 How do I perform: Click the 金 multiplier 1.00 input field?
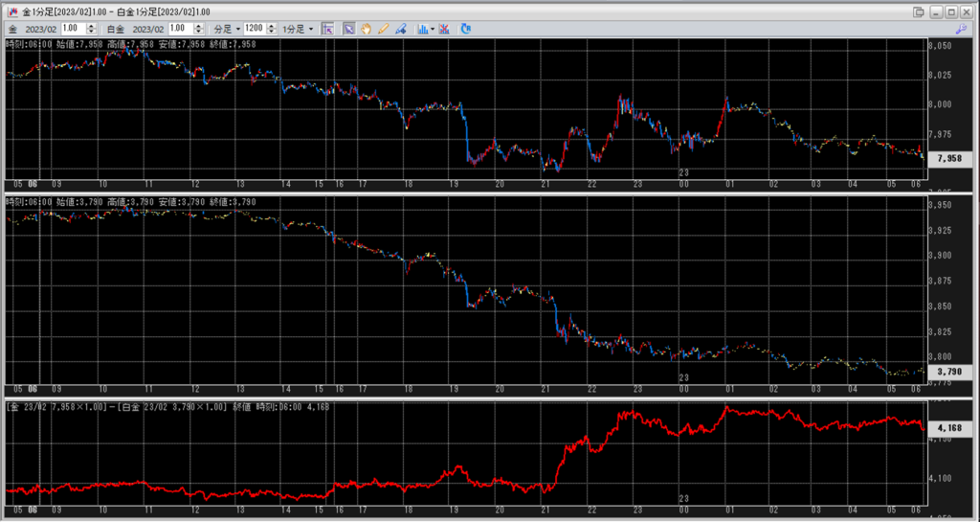click(x=74, y=29)
